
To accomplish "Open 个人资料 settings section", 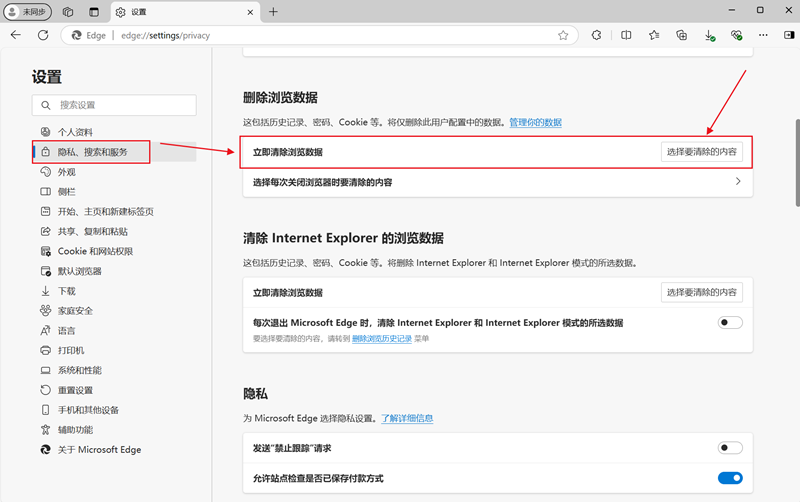I will point(114,132).
